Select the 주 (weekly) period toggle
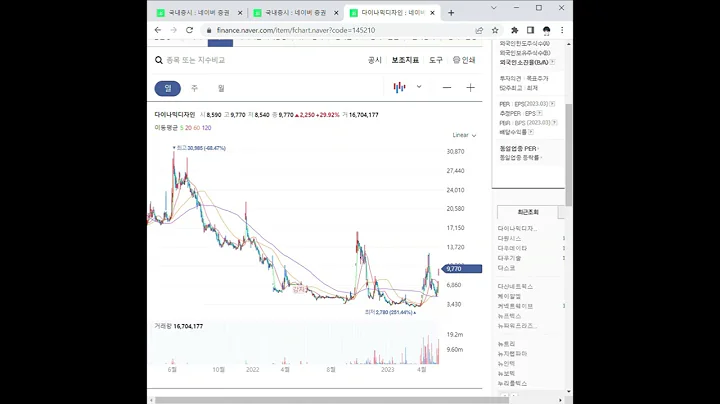The image size is (720, 404). [x=194, y=88]
